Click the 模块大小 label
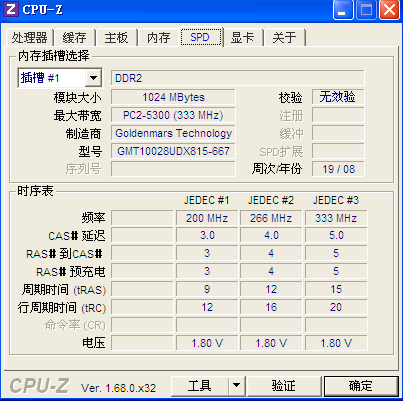The width and height of the screenshot is (403, 401). (x=77, y=98)
